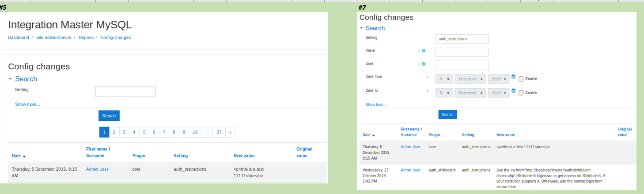This screenshot has height=194, width=644.
Task: Select the auth_shibboleth plugin cell
Action: click(442, 170)
